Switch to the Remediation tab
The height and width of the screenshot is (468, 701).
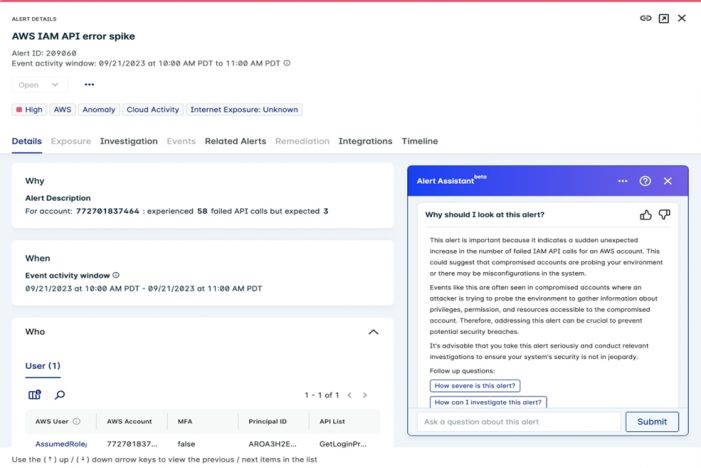point(302,141)
